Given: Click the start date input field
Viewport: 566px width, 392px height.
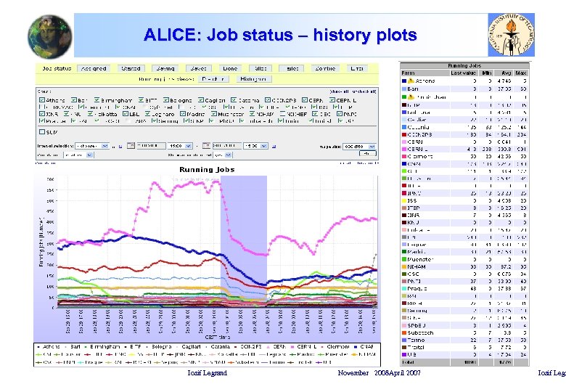Looking at the screenshot, I should [151, 146].
